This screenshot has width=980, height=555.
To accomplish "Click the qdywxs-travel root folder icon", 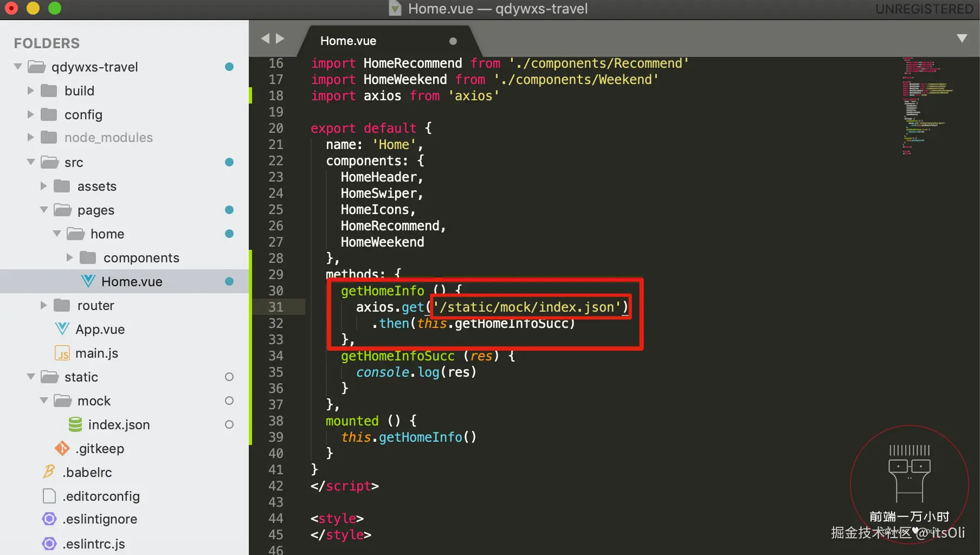I will [x=37, y=67].
